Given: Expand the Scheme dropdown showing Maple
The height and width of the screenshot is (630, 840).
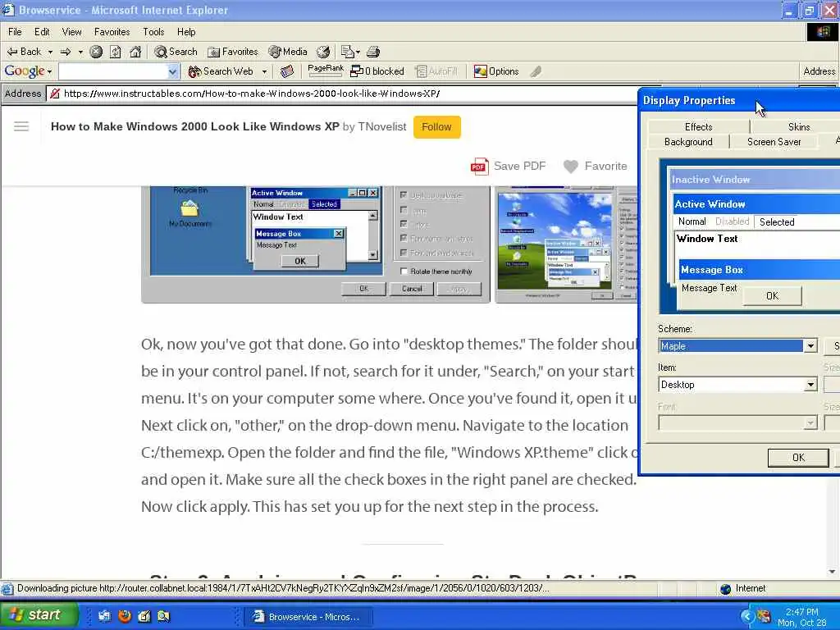Looking at the screenshot, I should tap(810, 346).
